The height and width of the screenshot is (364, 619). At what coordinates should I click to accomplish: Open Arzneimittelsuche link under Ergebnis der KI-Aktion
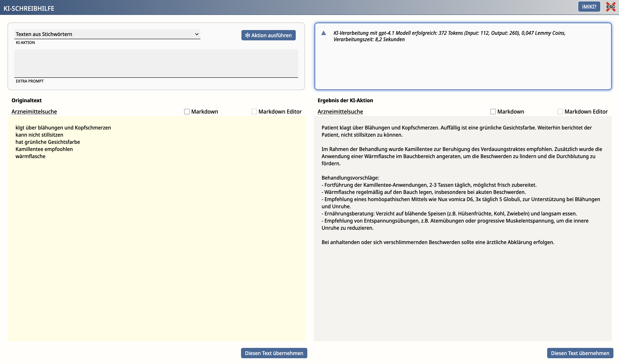click(340, 112)
